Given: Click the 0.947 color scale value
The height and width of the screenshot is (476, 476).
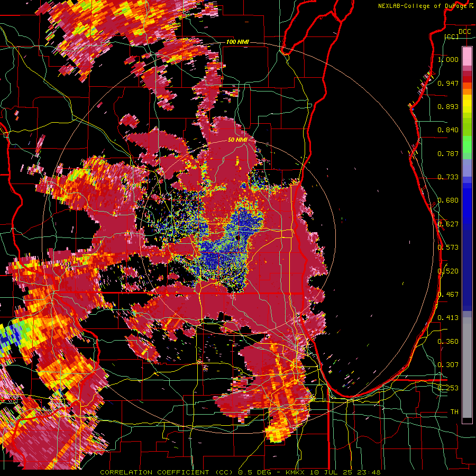Looking at the screenshot, I should point(448,83).
